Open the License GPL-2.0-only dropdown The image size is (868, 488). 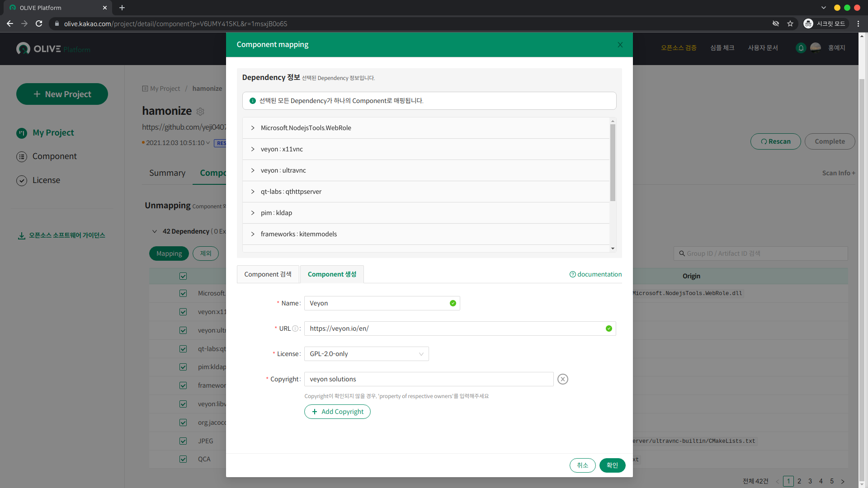tap(366, 354)
